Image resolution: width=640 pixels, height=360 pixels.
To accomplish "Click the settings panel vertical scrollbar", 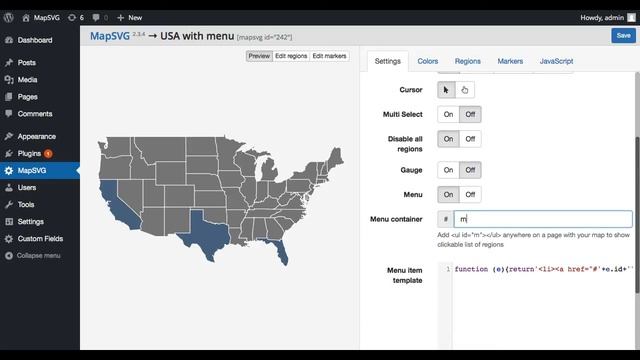I will [x=637, y=215].
